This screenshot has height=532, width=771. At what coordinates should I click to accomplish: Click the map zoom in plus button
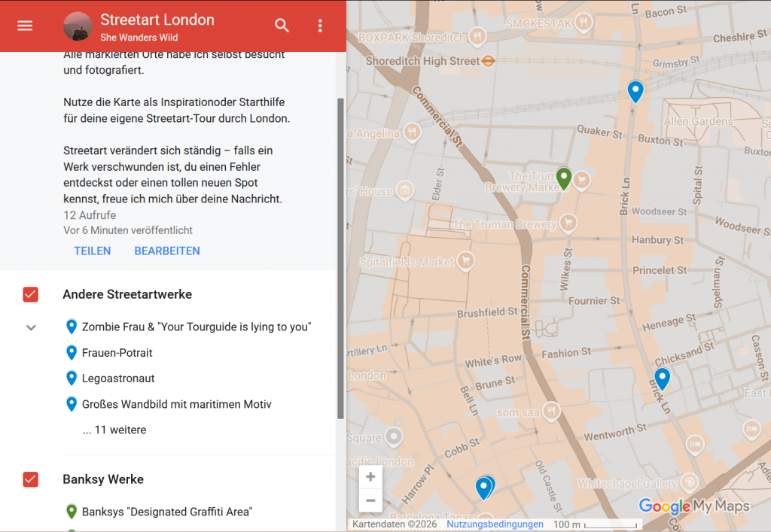tap(370, 476)
